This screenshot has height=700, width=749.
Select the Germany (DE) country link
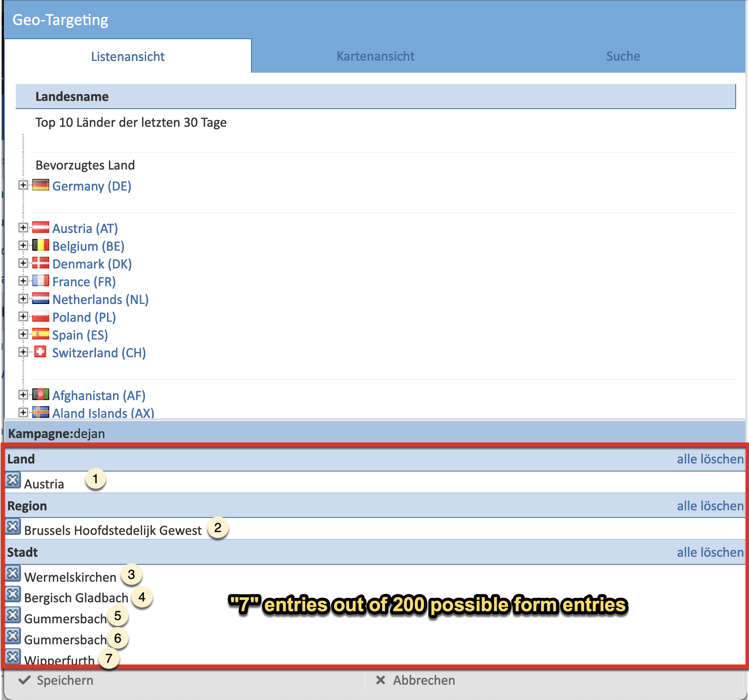coord(92,186)
